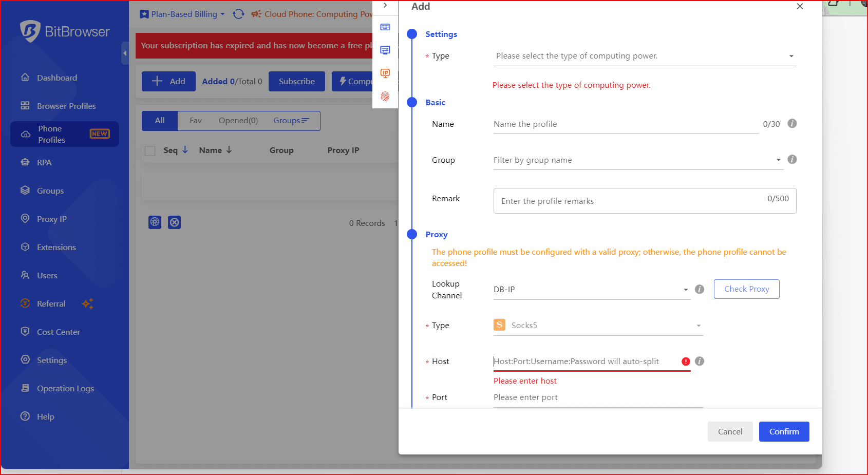Click the refresh icon in top bar

[x=238, y=14]
